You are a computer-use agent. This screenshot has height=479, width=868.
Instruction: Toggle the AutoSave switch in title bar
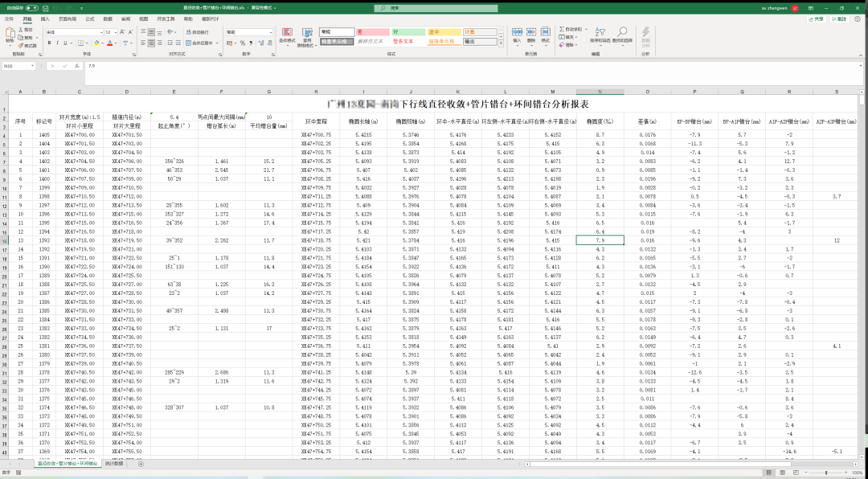click(x=32, y=9)
